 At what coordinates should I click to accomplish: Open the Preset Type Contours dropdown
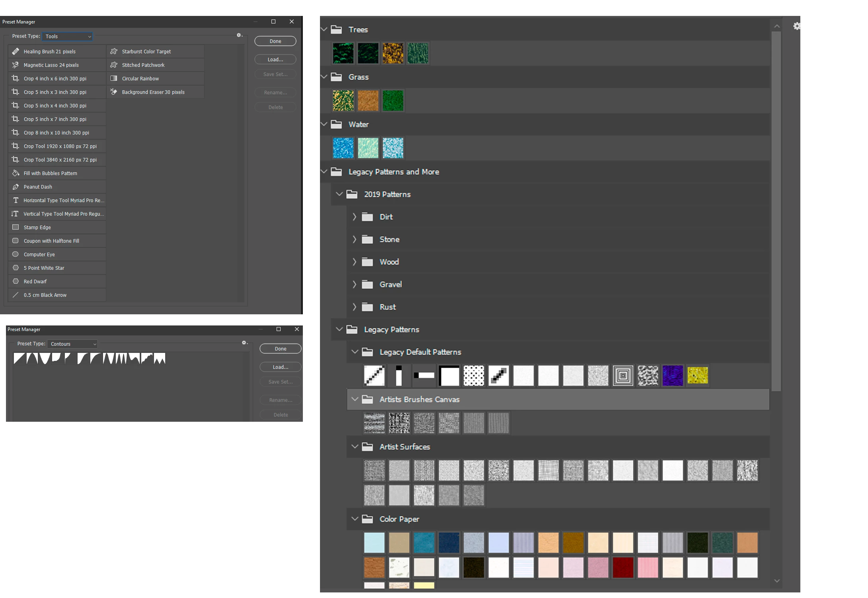72,344
